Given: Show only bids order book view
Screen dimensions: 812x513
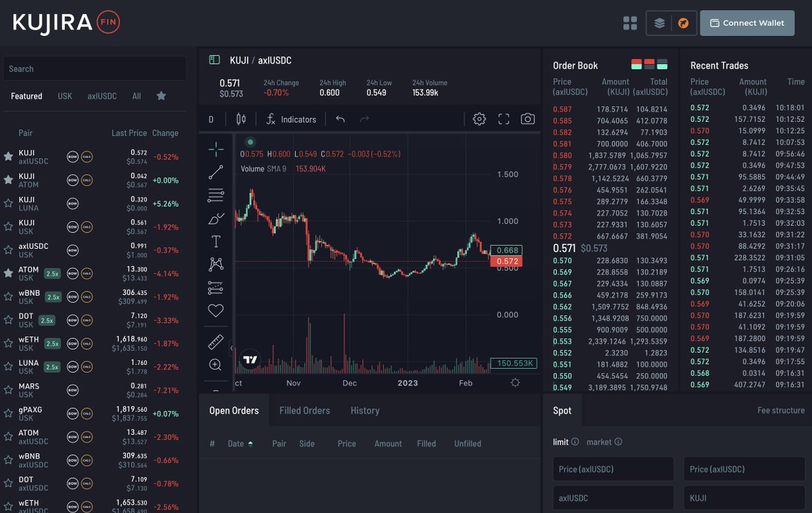Looking at the screenshot, I should coord(662,64).
